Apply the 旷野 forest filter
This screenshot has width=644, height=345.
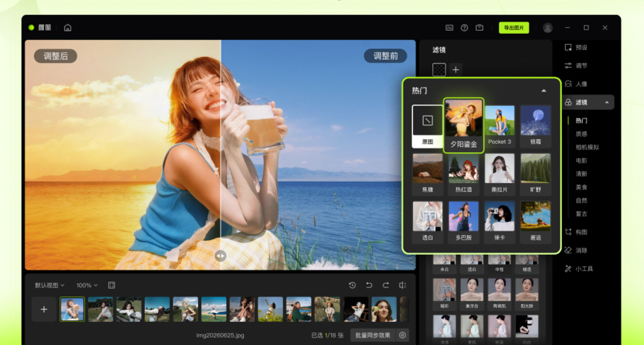(x=535, y=174)
